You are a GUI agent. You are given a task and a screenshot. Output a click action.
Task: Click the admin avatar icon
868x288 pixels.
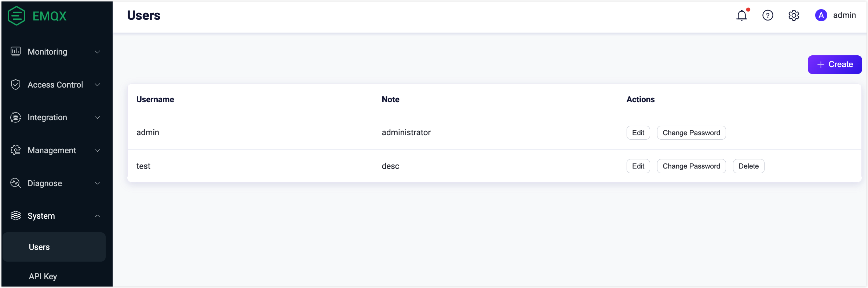821,15
